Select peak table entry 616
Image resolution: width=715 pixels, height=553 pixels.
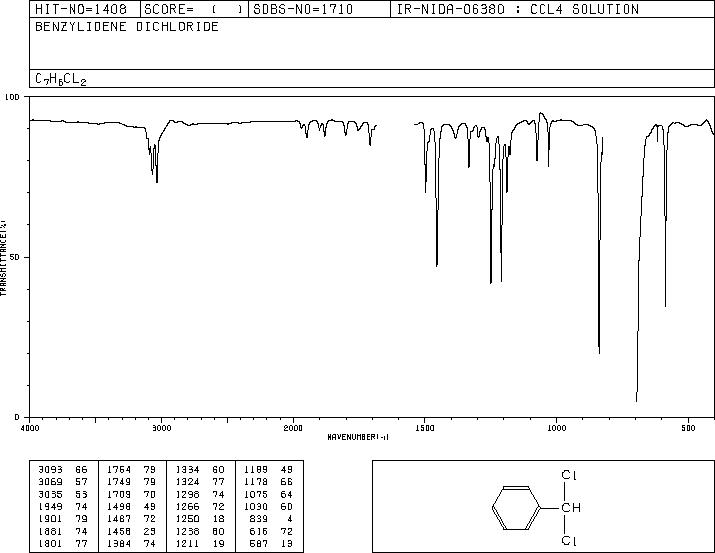pos(259,531)
